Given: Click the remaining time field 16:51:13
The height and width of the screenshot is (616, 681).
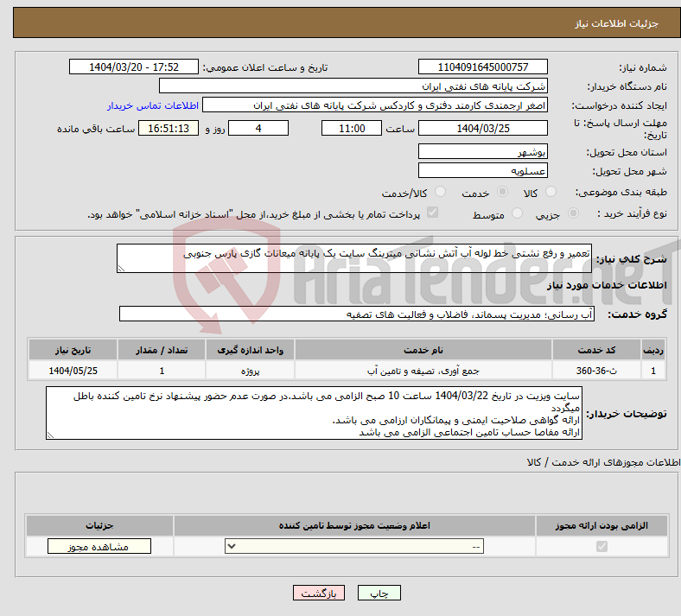Looking at the screenshot, I should (169, 128).
